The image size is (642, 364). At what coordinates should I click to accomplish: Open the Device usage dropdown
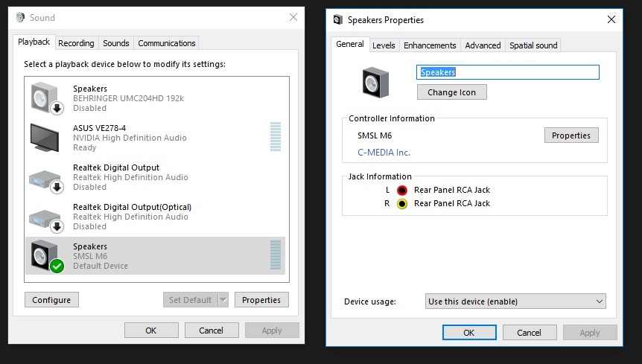[515, 301]
